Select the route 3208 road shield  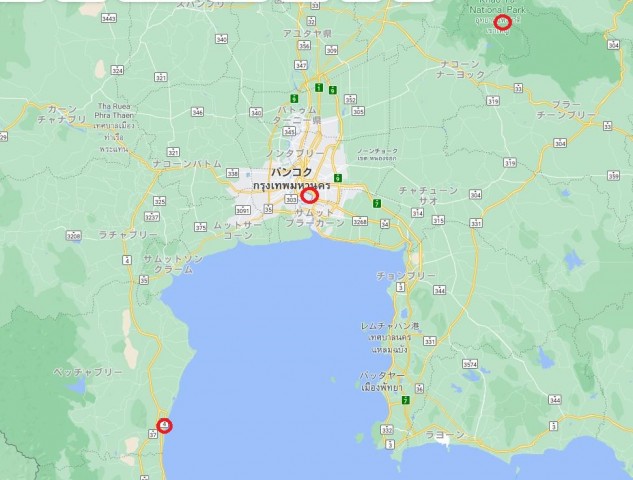[x=73, y=235]
